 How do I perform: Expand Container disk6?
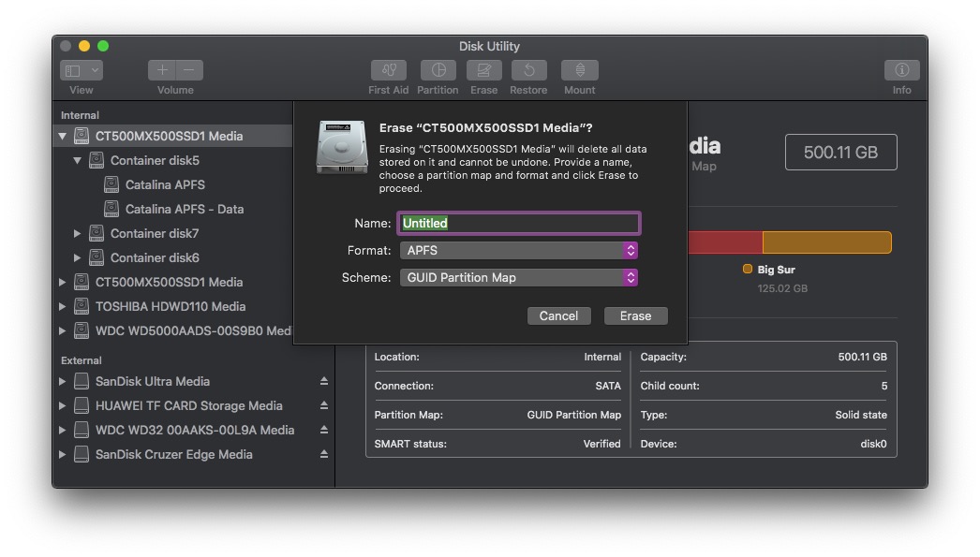click(77, 257)
